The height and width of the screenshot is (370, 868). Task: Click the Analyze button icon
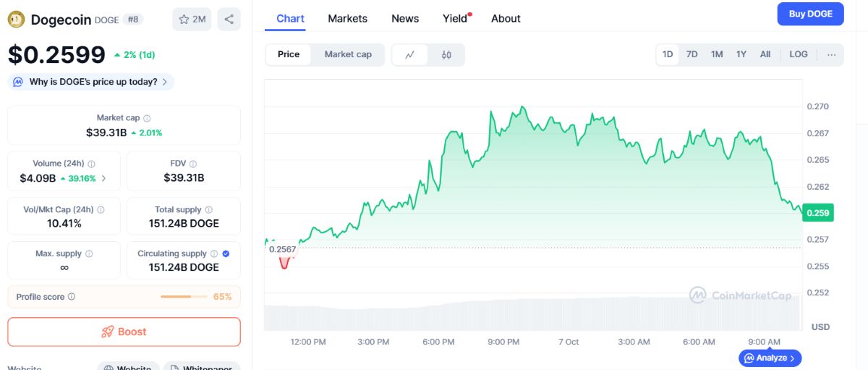click(749, 358)
